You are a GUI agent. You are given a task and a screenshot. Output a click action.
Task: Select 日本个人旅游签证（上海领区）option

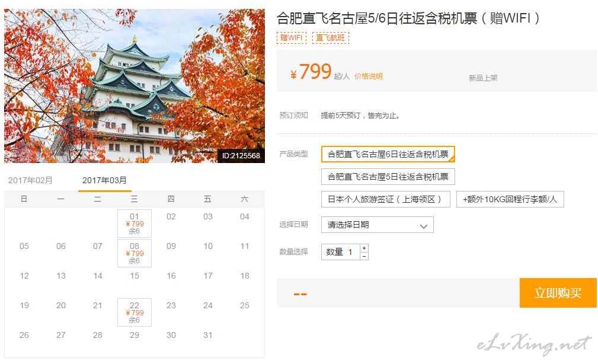click(386, 199)
